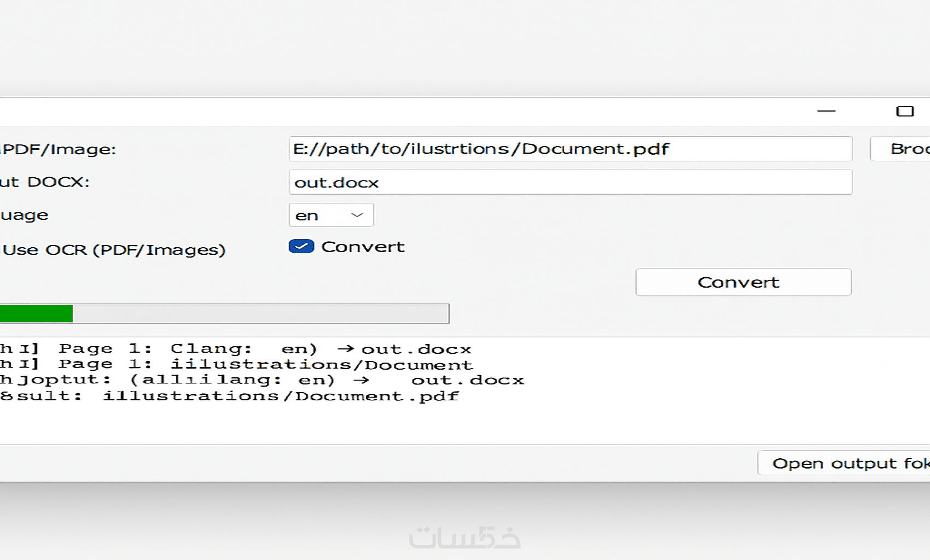
Task: Open the 'en' language dropdown
Action: (x=330, y=215)
